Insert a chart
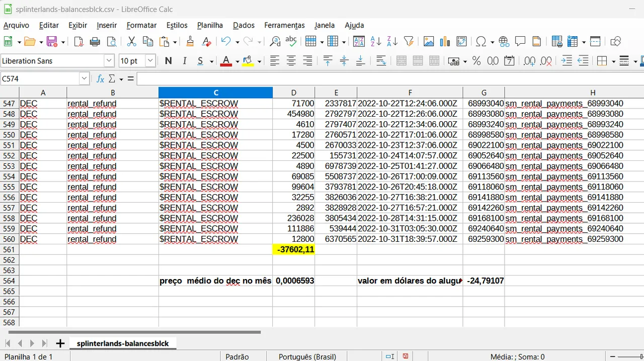 click(x=445, y=42)
